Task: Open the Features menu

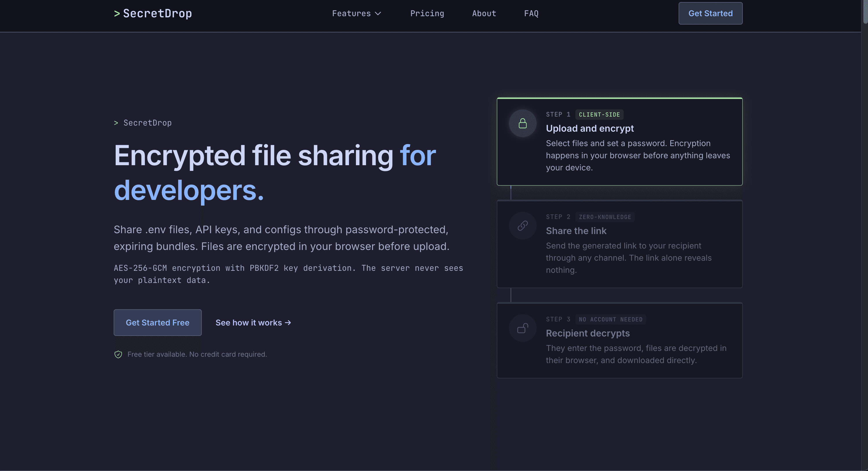Action: click(351, 14)
